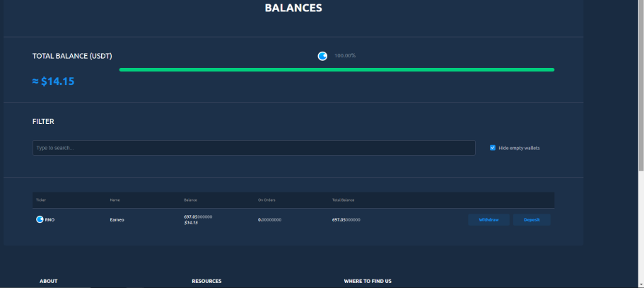This screenshot has height=288, width=644.
Task: Focus the Type to search filter field
Action: click(x=254, y=148)
